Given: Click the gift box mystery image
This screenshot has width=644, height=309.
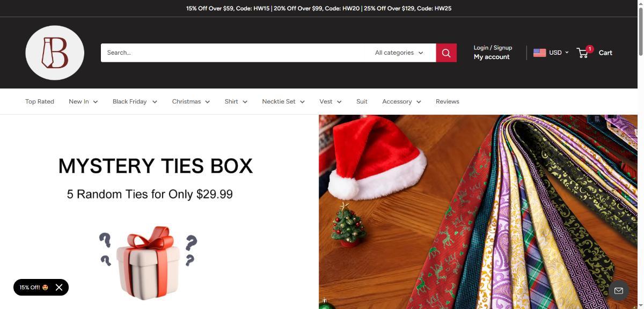Looking at the screenshot, I should (x=148, y=262).
